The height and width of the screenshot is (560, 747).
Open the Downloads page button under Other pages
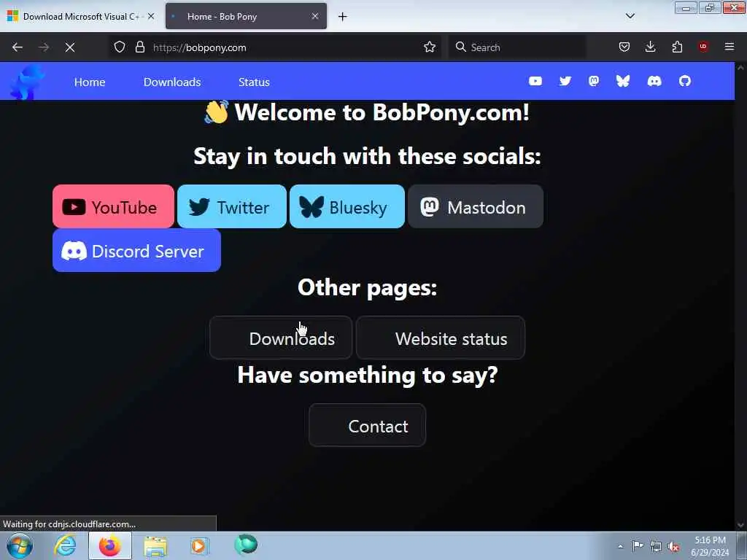click(x=281, y=338)
